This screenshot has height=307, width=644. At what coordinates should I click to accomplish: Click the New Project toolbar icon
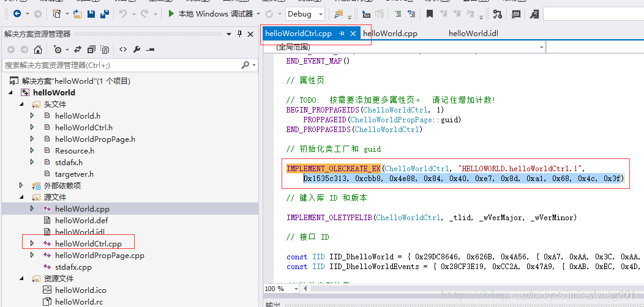tap(57, 14)
